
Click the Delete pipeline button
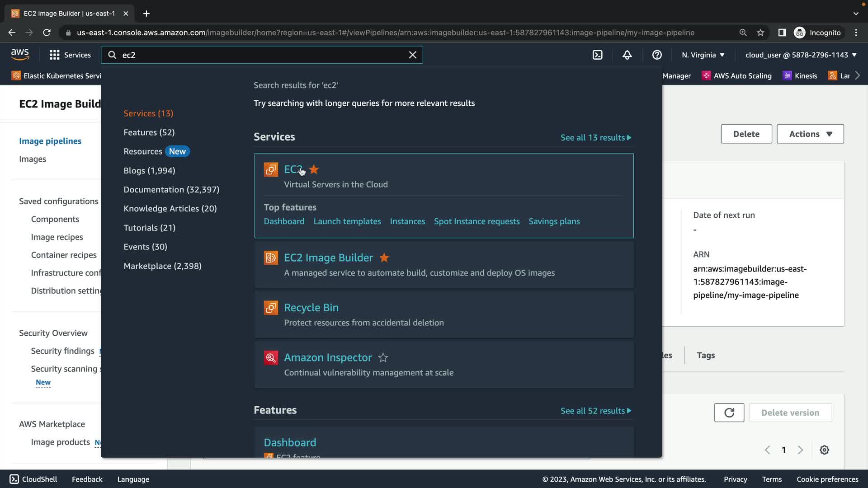(746, 134)
